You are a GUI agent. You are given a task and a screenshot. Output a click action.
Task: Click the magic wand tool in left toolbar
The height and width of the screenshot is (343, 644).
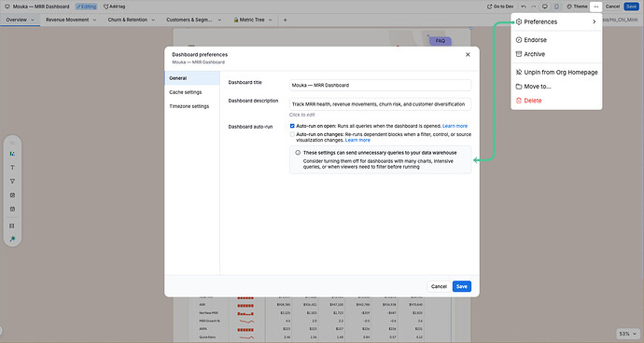pos(12,240)
